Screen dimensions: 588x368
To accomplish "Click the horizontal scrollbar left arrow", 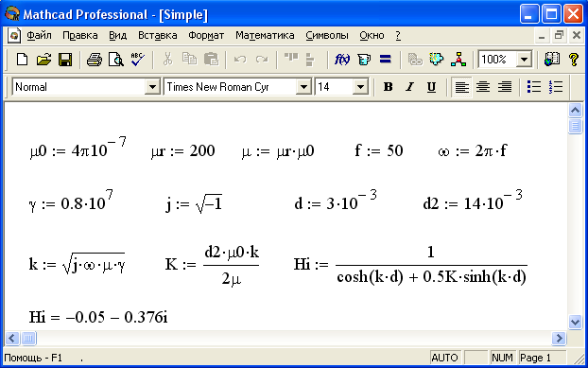I will tap(12, 339).
